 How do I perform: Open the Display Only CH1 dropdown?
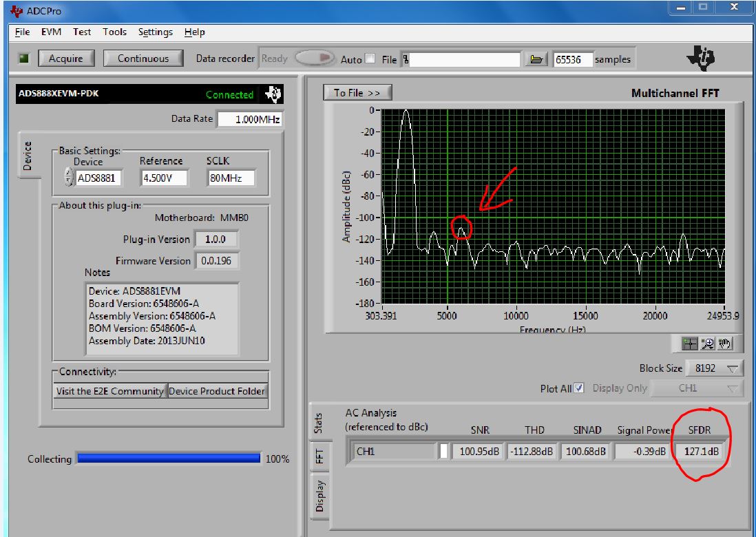point(696,388)
